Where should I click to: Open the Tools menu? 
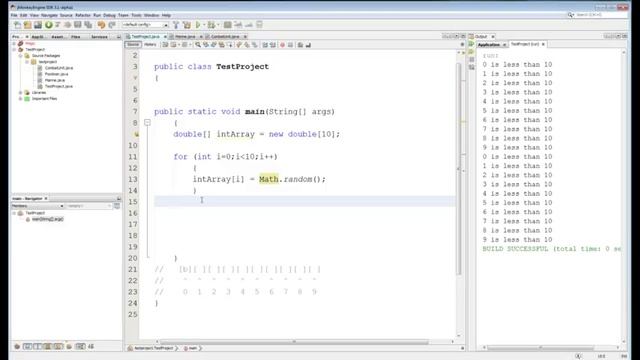tap(136, 15)
